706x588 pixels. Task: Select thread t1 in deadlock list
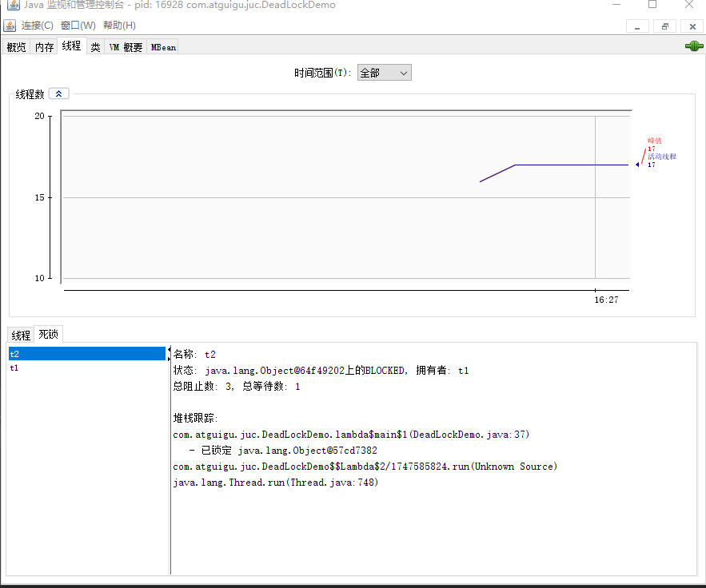coord(87,368)
